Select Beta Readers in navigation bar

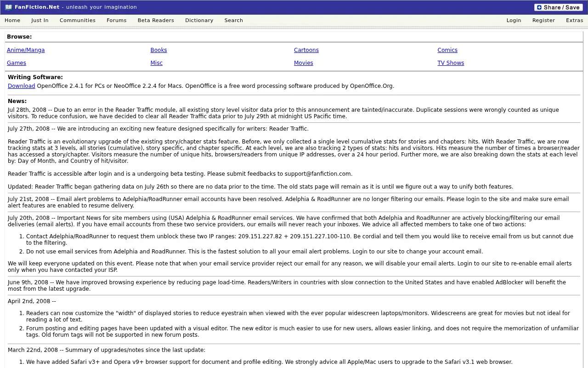click(x=156, y=20)
